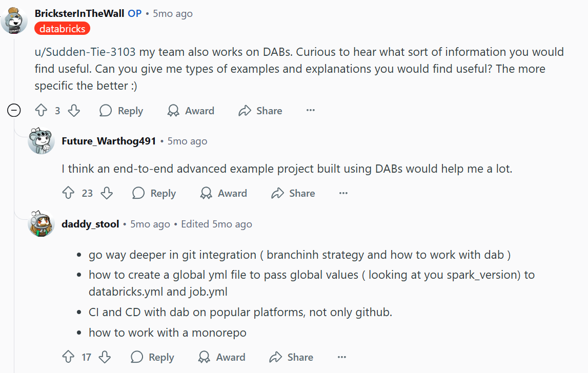Click daddy_stool's username
Screen dimensions: 588x373
(x=90, y=224)
